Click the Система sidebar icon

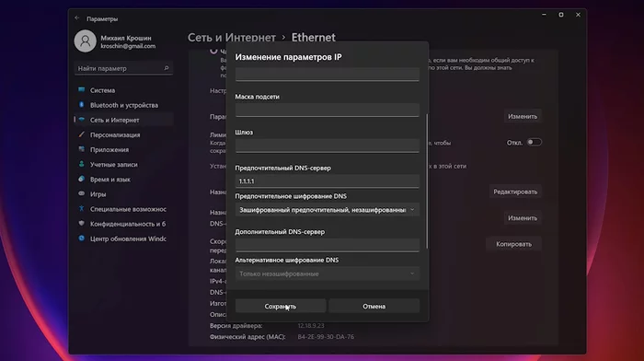81,90
